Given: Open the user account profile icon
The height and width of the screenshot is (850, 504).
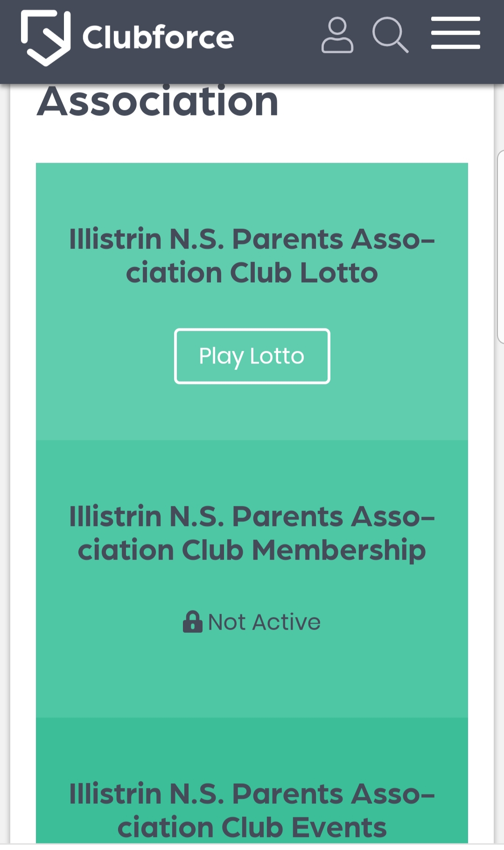Looking at the screenshot, I should point(337,35).
